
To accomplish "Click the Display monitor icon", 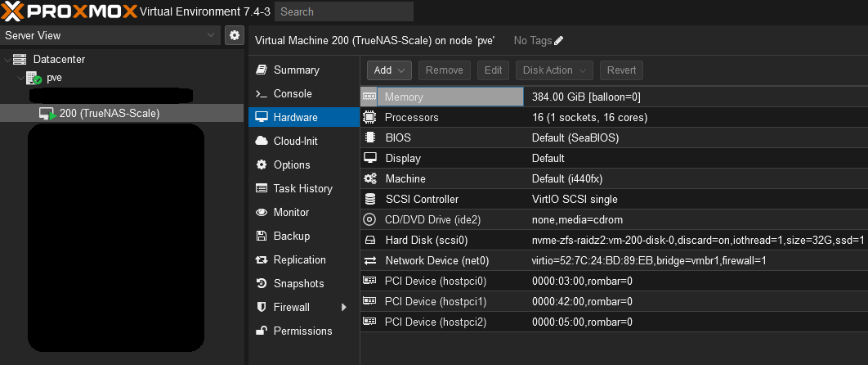I will point(369,158).
